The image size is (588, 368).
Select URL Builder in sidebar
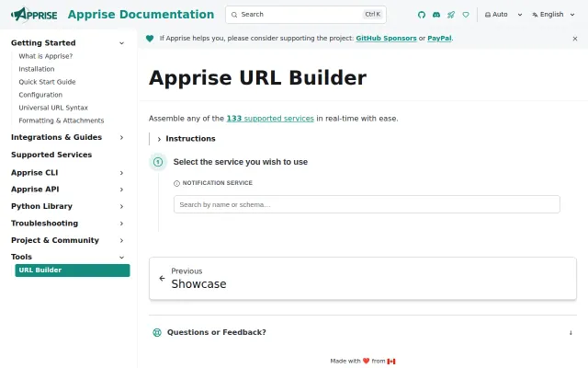pyautogui.click(x=73, y=270)
